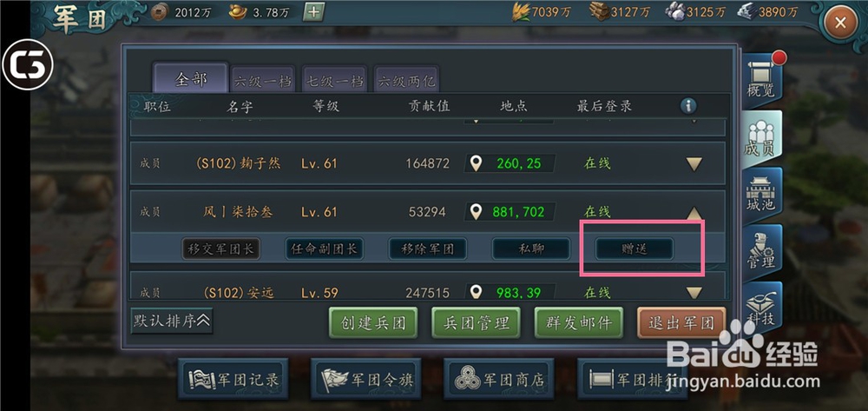Image resolution: width=868 pixels, height=411 pixels.
Task: Click the 移除军团 button
Action: click(427, 249)
